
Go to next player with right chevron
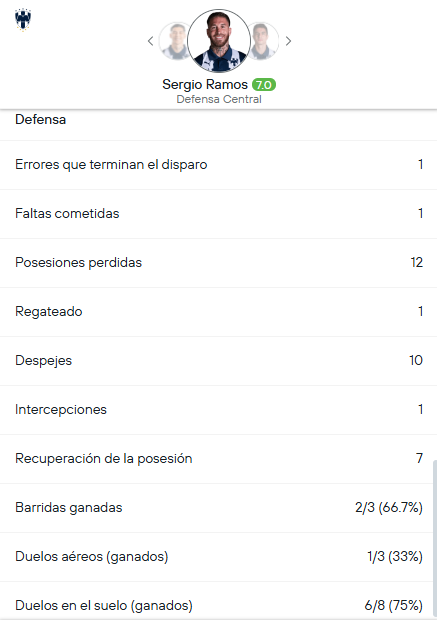coord(288,41)
